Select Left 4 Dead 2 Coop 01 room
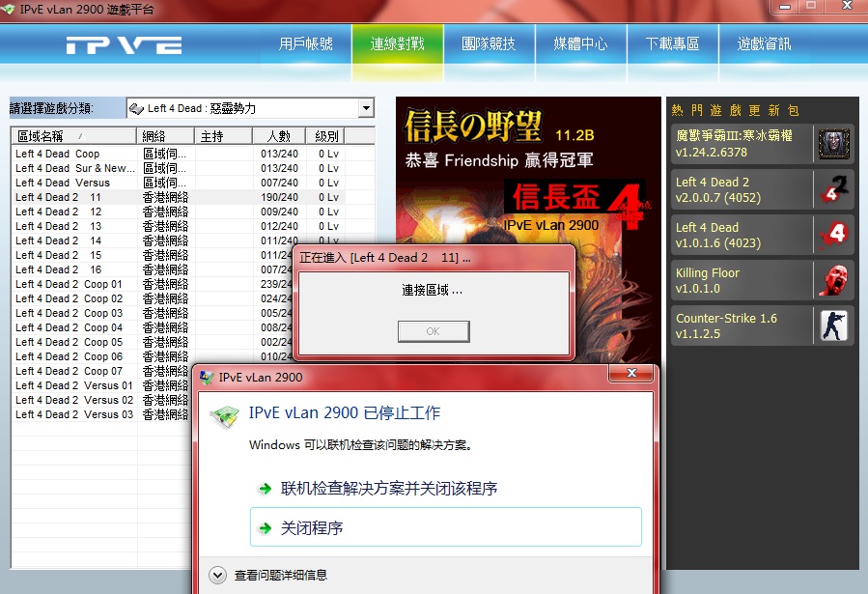 click(153, 284)
